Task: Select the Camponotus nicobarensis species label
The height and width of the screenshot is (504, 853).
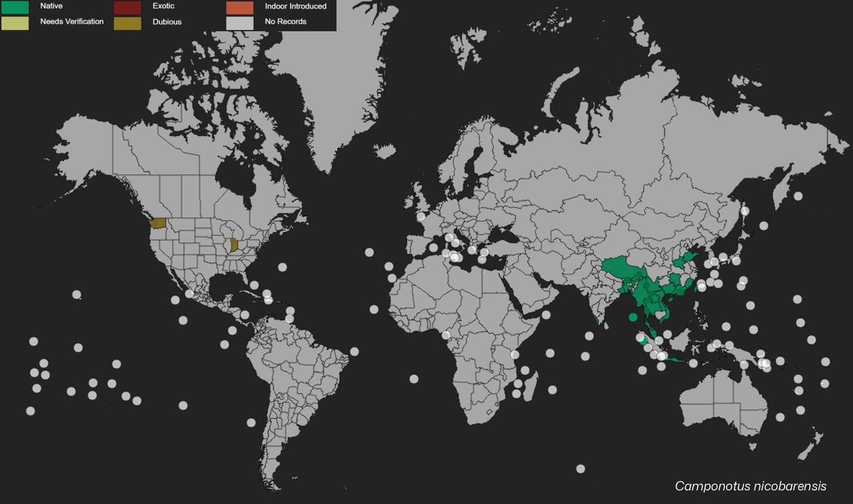Action: click(x=750, y=486)
